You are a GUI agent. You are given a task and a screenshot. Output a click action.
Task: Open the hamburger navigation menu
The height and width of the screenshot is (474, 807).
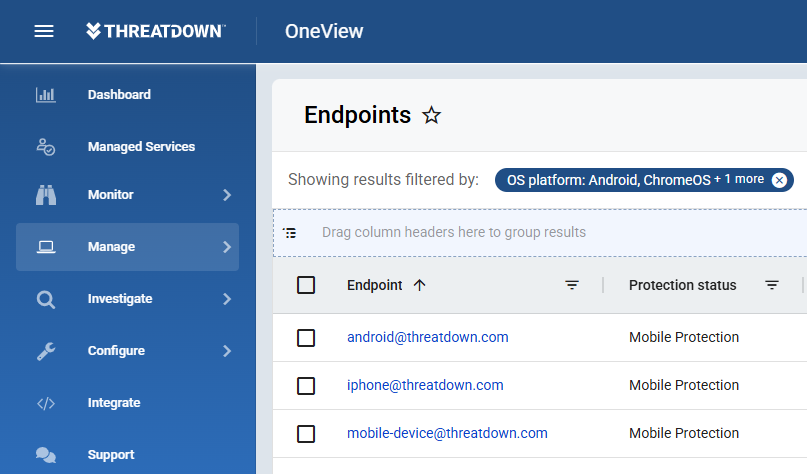coord(44,31)
